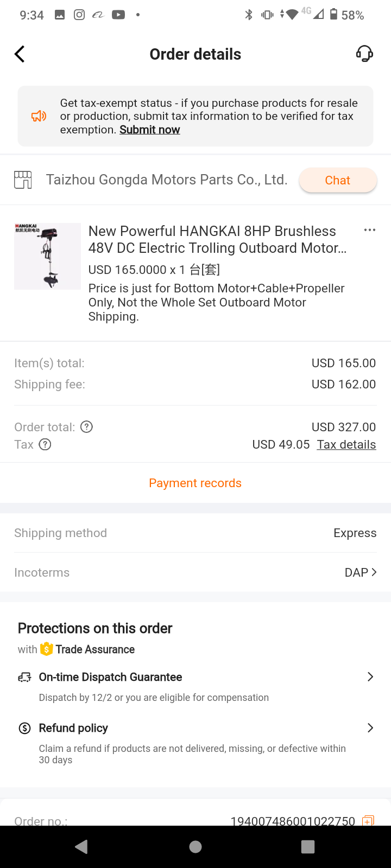Image resolution: width=391 pixels, height=868 pixels.
Task: Tap the store icon beside supplier name
Action: point(23,180)
